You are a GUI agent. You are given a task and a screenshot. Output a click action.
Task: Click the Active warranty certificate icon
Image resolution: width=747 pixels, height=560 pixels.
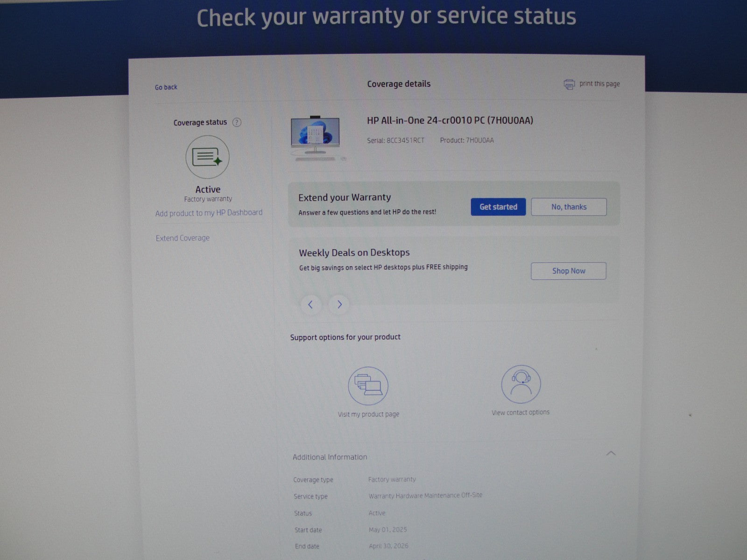click(207, 157)
